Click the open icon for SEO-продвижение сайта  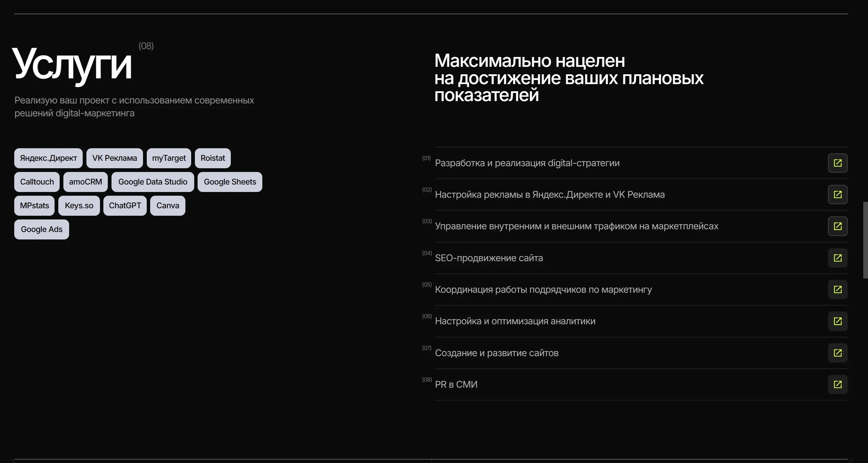(837, 258)
